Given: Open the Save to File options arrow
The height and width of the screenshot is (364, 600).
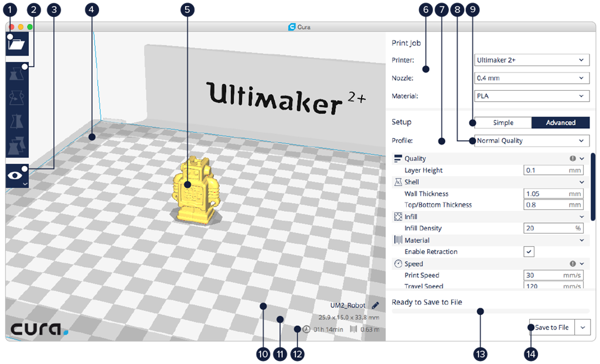Looking at the screenshot, I should point(583,328).
